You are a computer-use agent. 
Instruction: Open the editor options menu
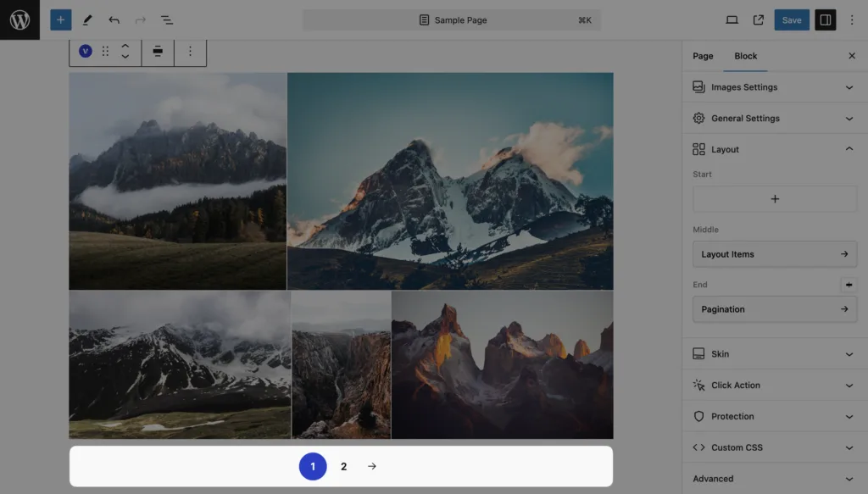tap(852, 20)
